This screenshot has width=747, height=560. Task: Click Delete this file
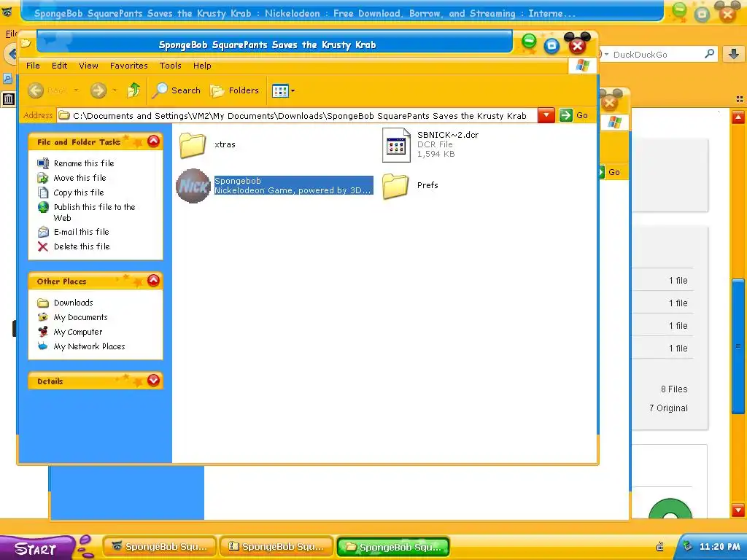[82, 246]
